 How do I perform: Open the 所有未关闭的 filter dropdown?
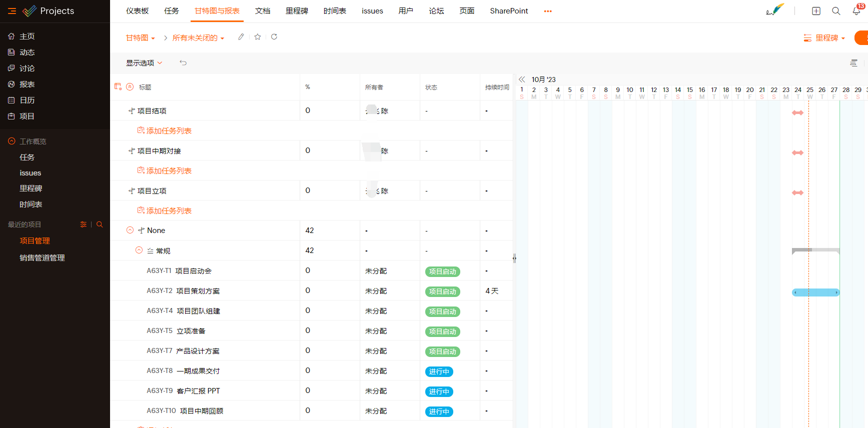pyautogui.click(x=198, y=38)
